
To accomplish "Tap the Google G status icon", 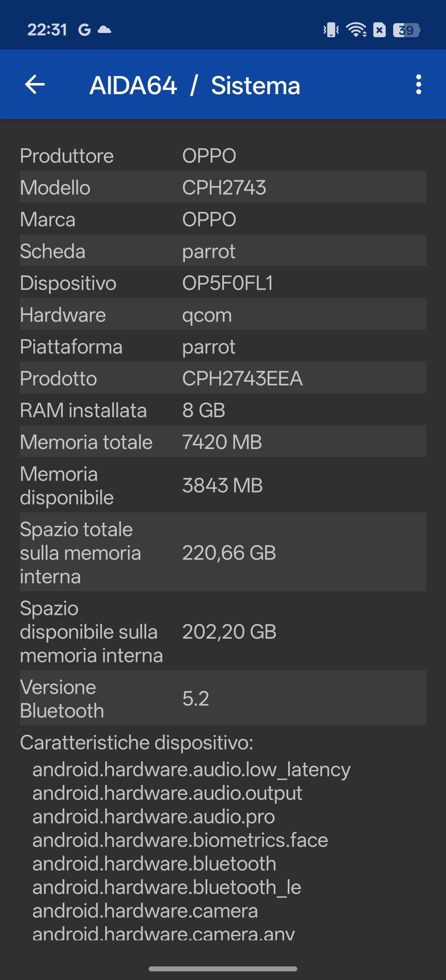I will pyautogui.click(x=84, y=30).
